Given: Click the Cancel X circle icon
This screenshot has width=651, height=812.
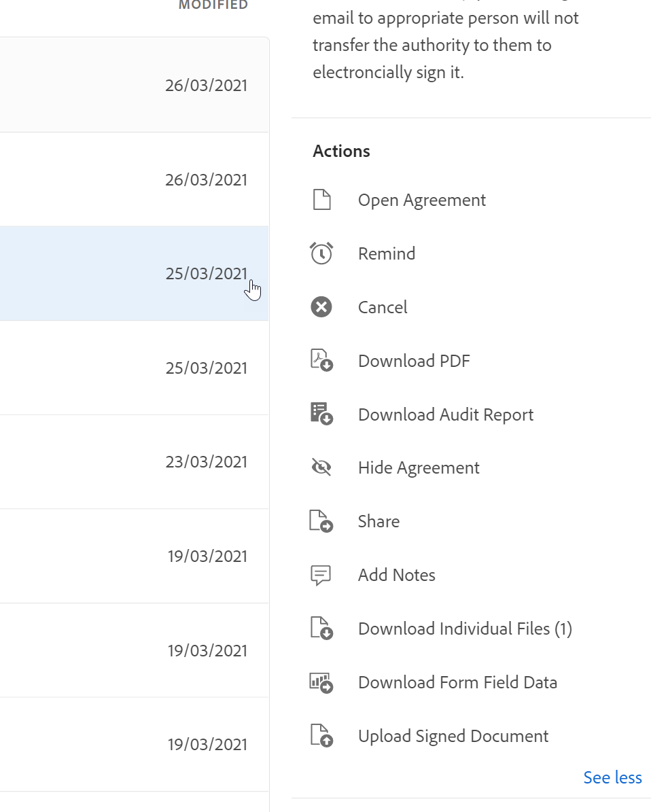Looking at the screenshot, I should click(x=321, y=307).
